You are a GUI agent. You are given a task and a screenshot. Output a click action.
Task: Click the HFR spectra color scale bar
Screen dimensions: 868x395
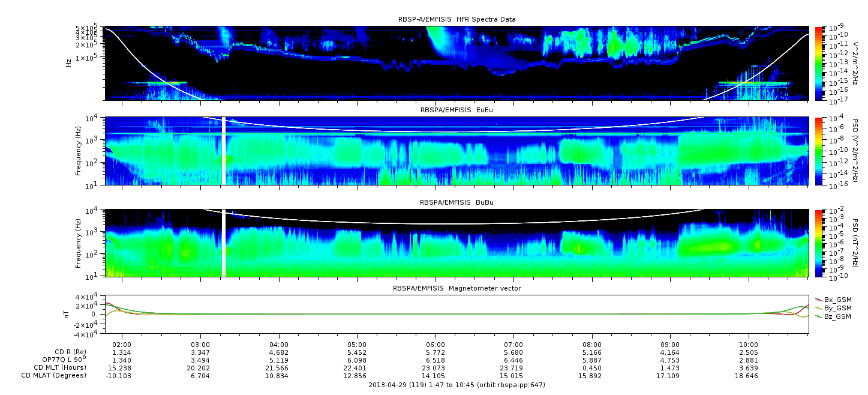pyautogui.click(x=819, y=63)
